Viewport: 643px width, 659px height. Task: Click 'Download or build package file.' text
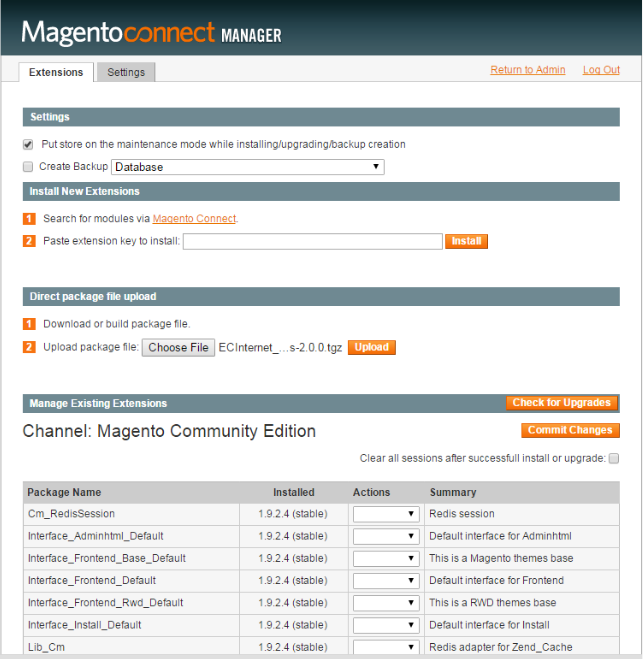pyautogui.click(x=117, y=324)
